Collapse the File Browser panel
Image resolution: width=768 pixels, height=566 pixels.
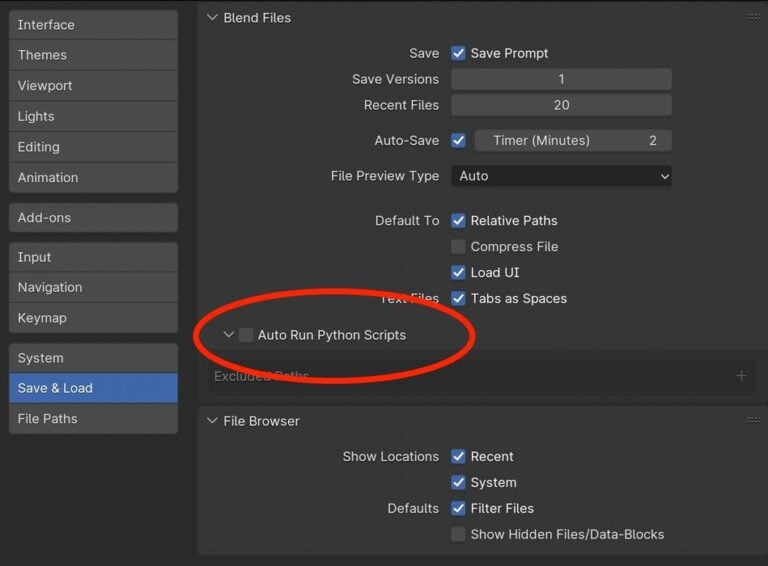tap(212, 421)
